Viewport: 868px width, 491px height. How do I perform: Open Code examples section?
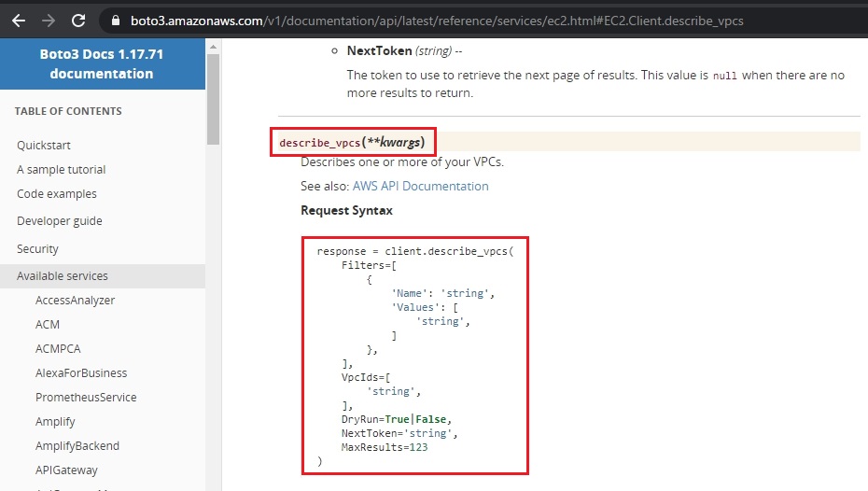pyautogui.click(x=56, y=194)
